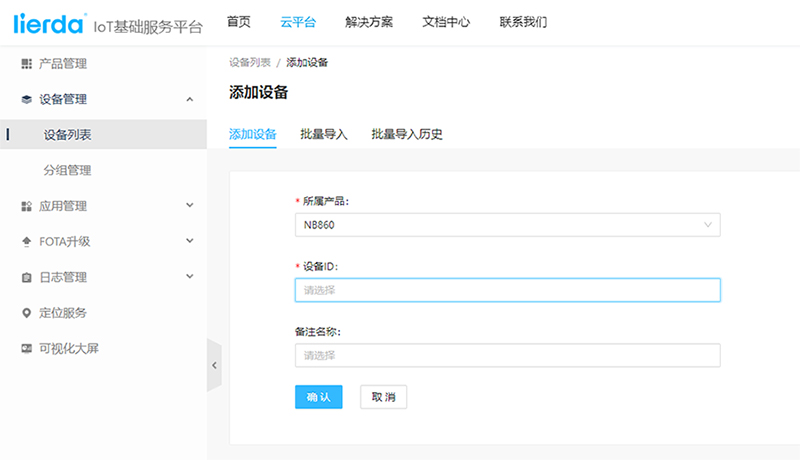This screenshot has width=800, height=460.
Task: Click the 可视化大屏 monitor icon
Action: pos(26,348)
